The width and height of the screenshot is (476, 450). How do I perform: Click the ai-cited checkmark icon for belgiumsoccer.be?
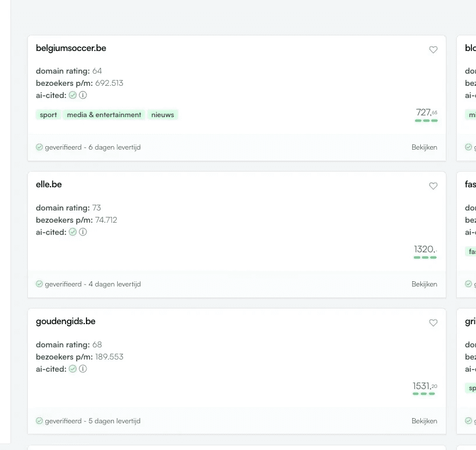(72, 95)
